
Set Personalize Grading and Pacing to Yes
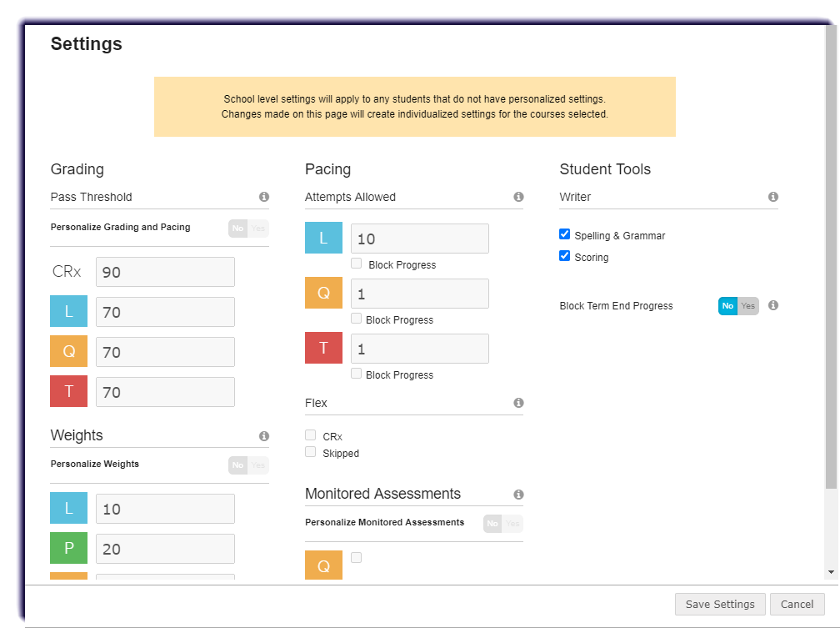point(258,227)
